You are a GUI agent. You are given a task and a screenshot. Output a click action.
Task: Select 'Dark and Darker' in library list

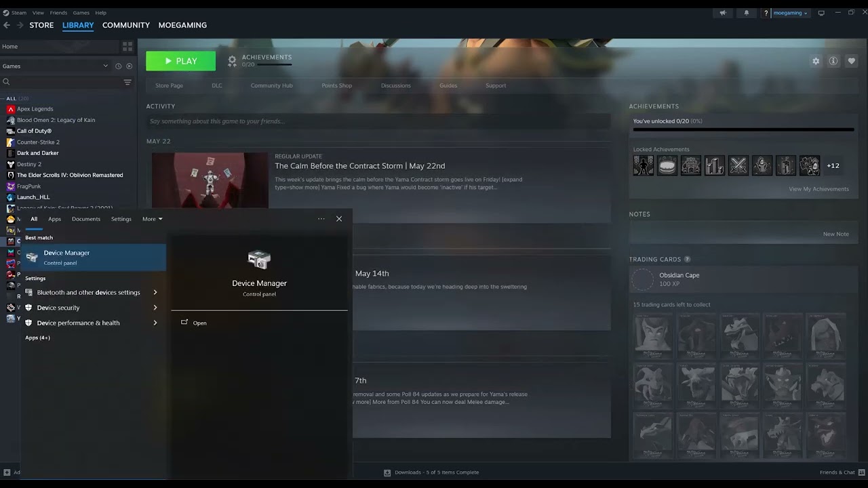tap(38, 153)
